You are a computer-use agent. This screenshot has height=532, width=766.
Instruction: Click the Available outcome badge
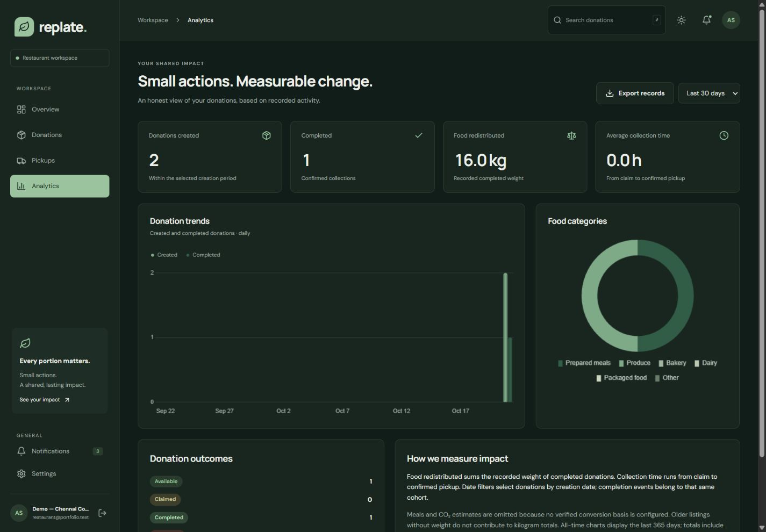(x=166, y=481)
